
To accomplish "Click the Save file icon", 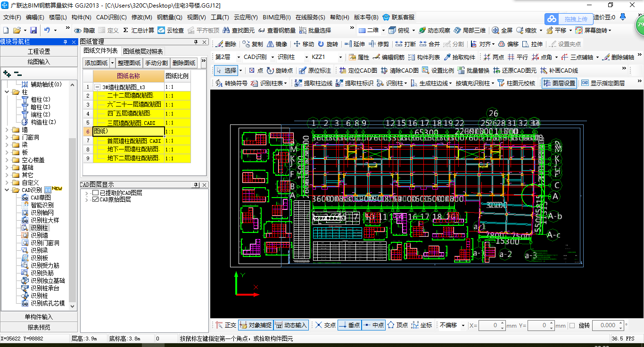I will [x=33, y=30].
